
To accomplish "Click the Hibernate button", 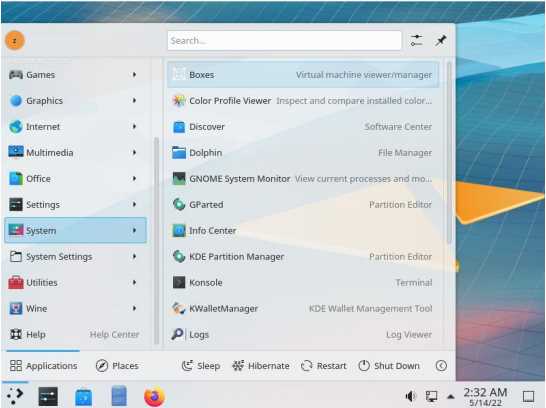I will (261, 366).
